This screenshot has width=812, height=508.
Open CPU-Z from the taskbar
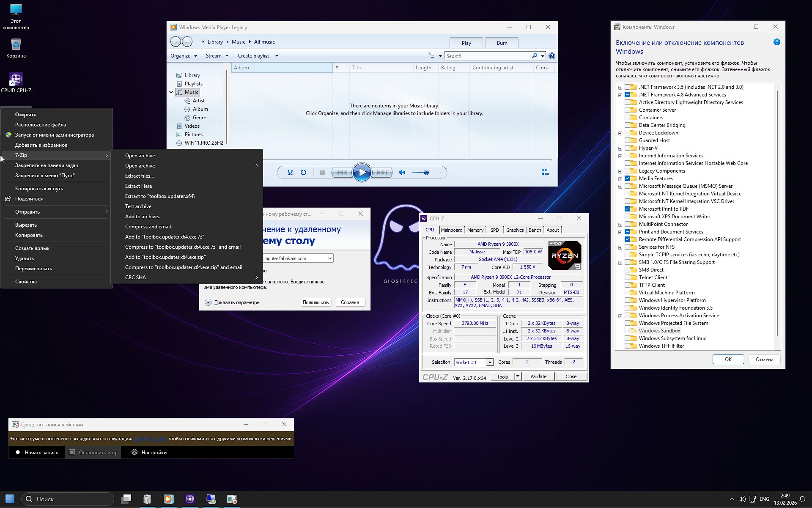coord(189,499)
